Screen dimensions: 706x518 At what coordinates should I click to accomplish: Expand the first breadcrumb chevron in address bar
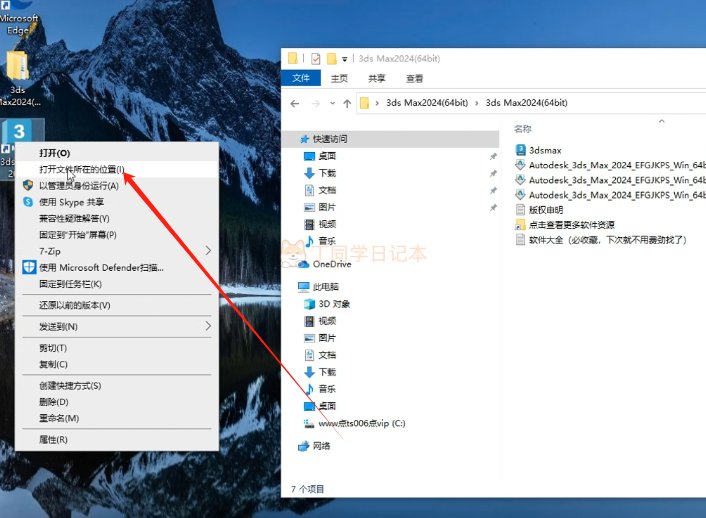point(377,103)
